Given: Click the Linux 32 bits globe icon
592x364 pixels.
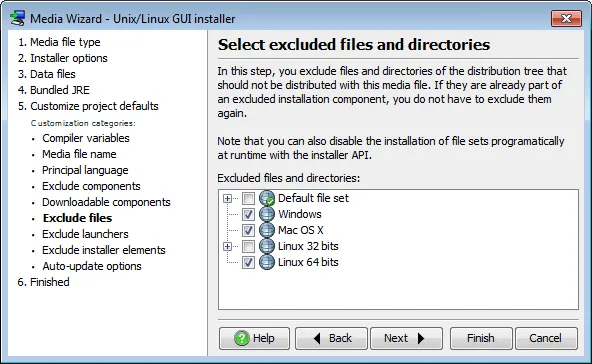Looking at the screenshot, I should click(x=267, y=246).
